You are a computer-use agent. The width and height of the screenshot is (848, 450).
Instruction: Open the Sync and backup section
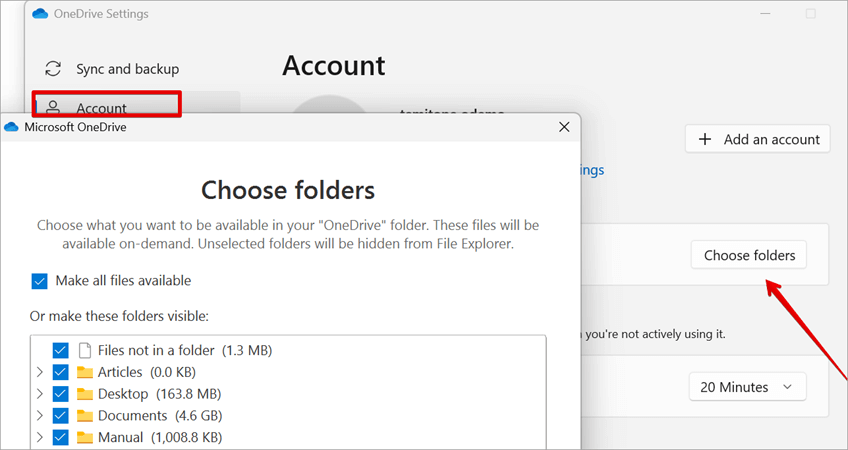(x=127, y=69)
